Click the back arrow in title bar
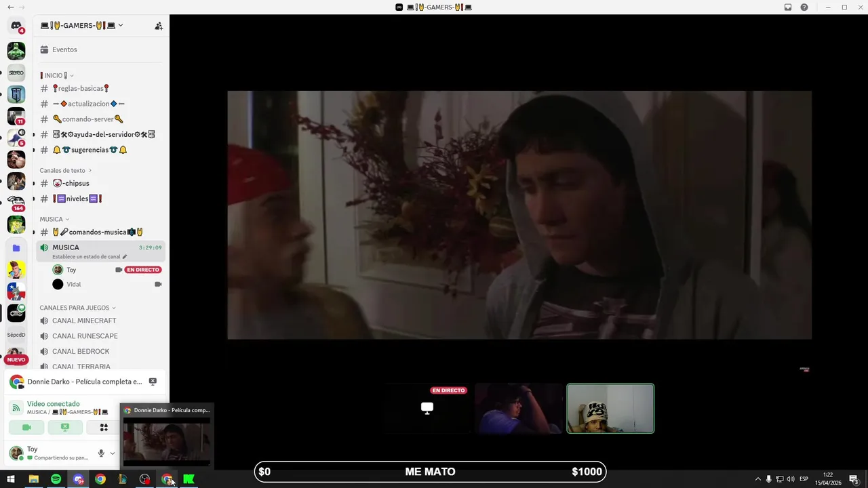The height and width of the screenshot is (488, 868). [10, 7]
